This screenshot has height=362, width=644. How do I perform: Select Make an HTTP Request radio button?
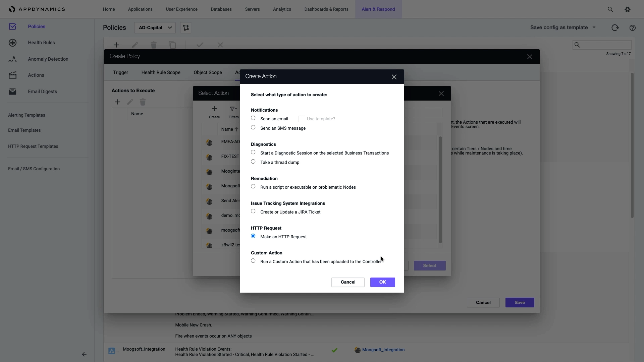point(253,236)
